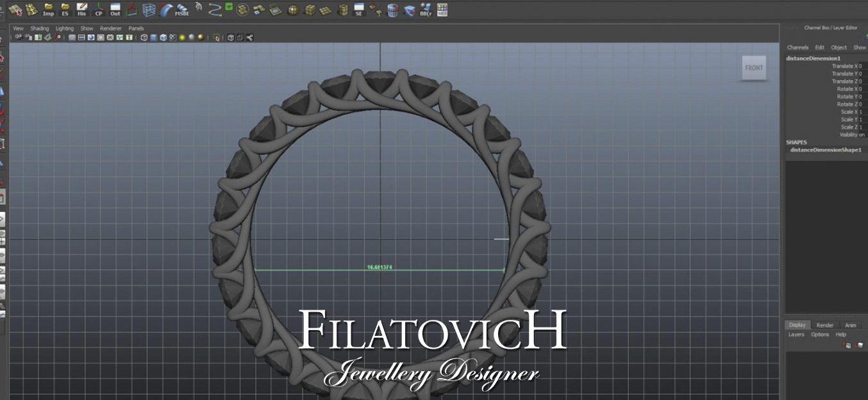Screen dimensions: 868x400
Task: Toggle smooth shade all cube icon
Action: tap(153, 37)
